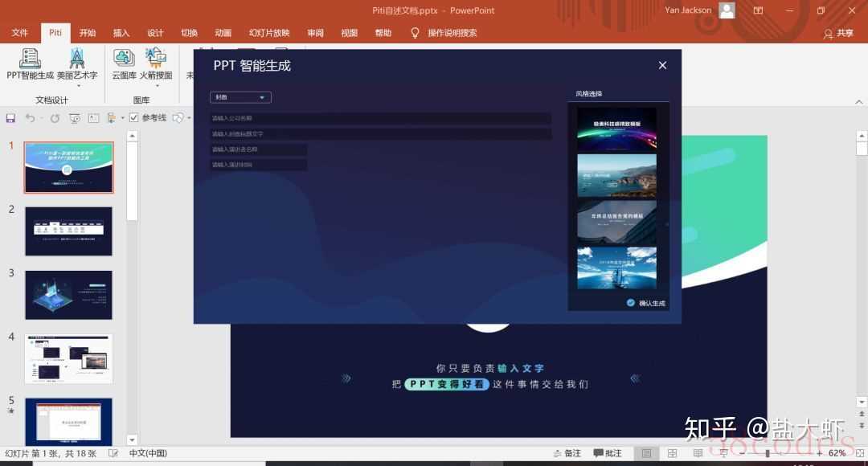Go to previous slide using double-arrow

coord(862,414)
